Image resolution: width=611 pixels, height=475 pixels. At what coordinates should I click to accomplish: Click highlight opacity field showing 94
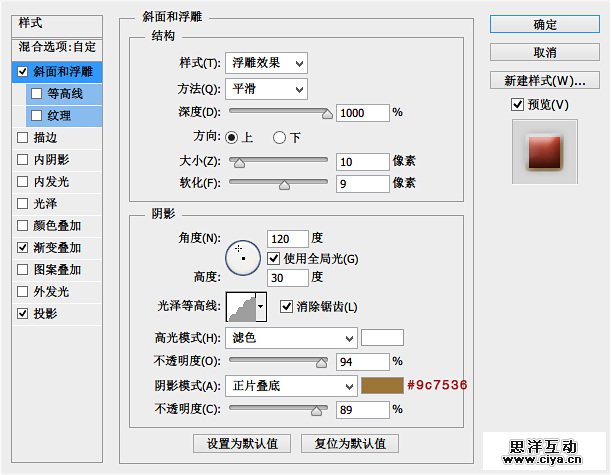363,362
